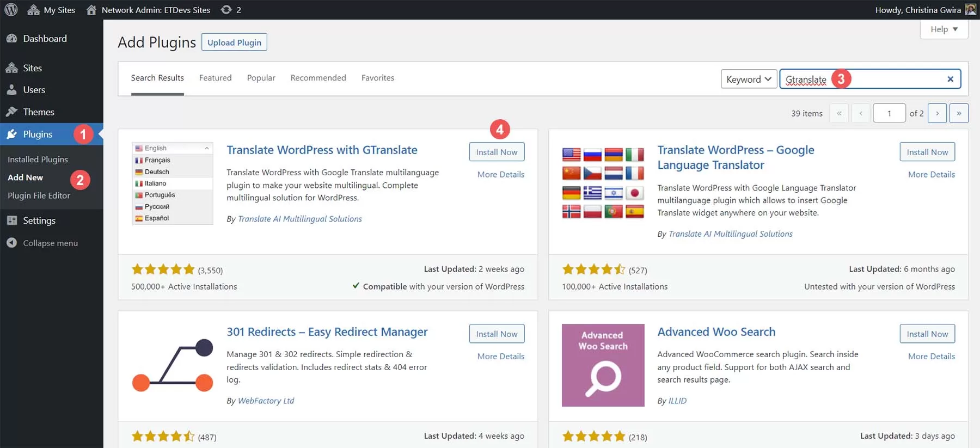This screenshot has height=448, width=980.
Task: Expand the Help panel
Action: click(944, 29)
